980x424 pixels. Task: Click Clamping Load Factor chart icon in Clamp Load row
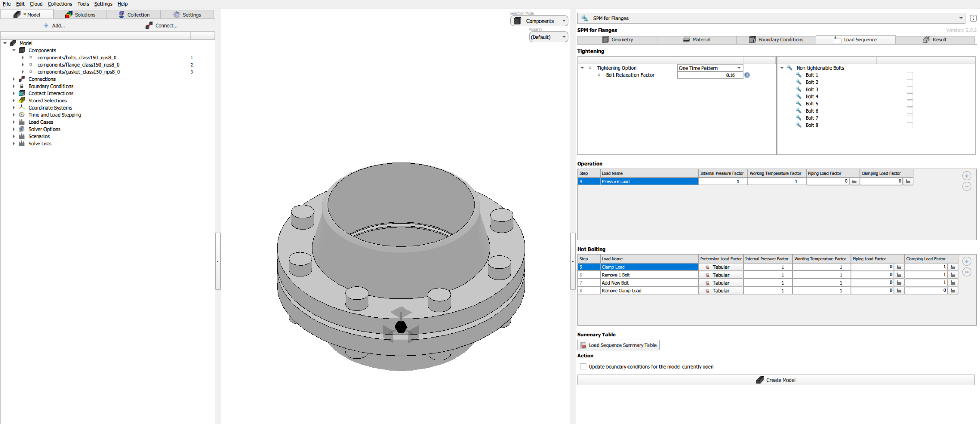click(x=953, y=267)
